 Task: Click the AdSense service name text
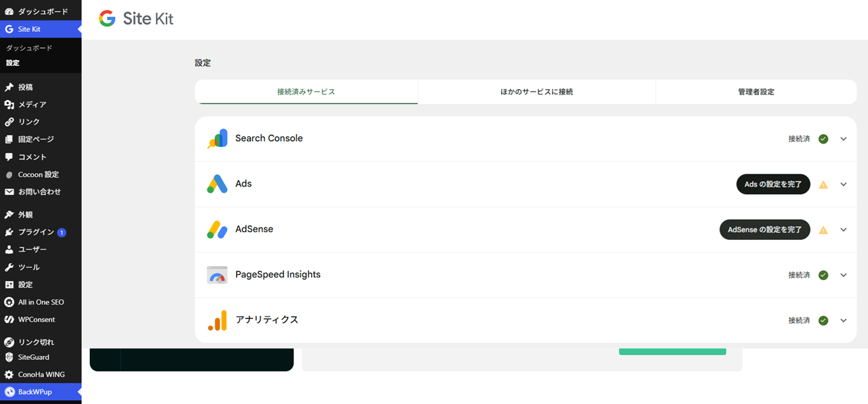[x=254, y=229]
